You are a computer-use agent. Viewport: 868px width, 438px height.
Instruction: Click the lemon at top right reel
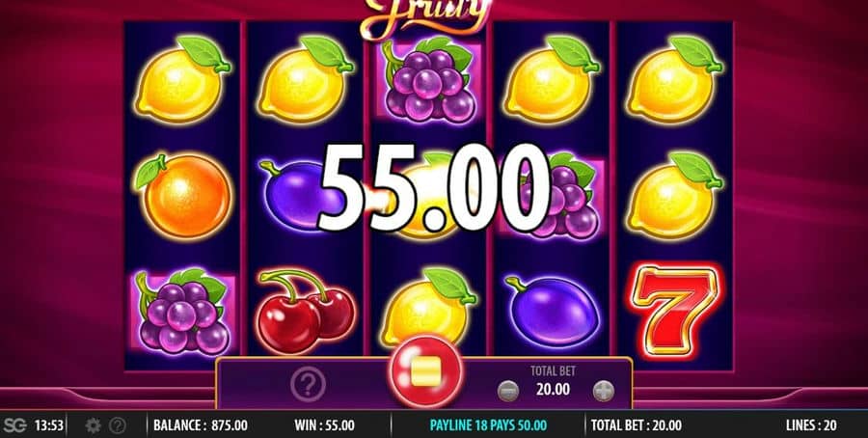674,79
